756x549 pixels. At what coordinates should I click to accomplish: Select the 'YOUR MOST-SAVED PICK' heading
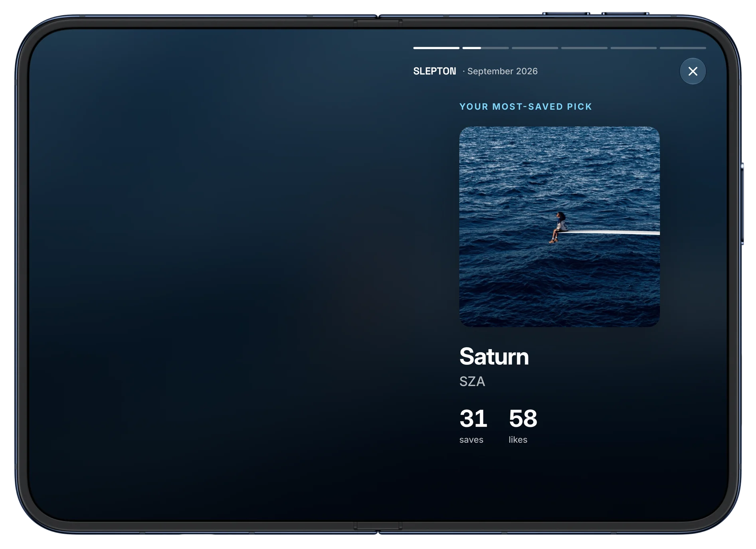526,107
